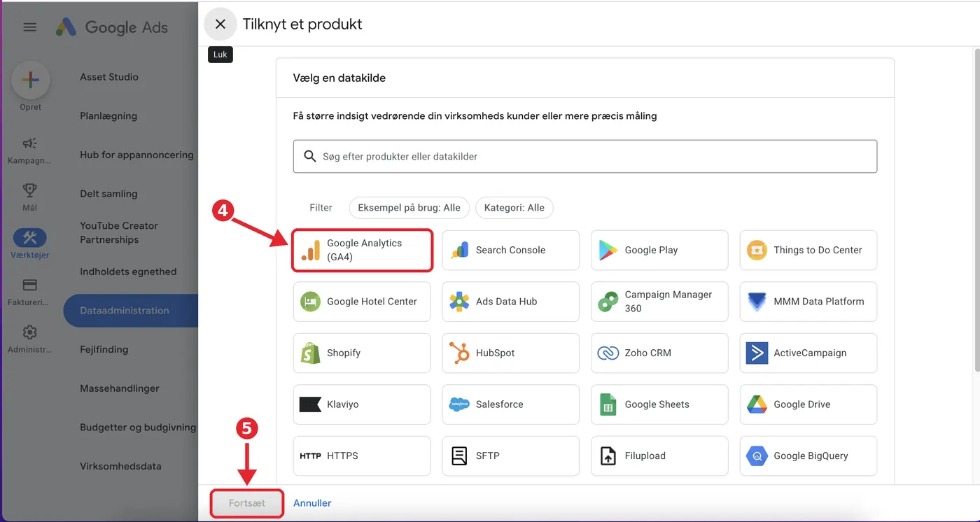The width and height of the screenshot is (980, 522).
Task: Click the Fortsæt button
Action: point(247,503)
